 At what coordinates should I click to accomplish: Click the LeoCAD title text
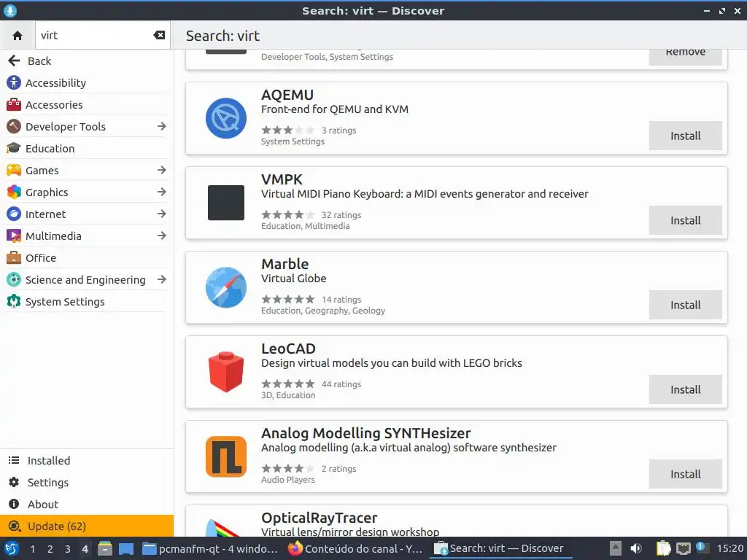click(288, 349)
